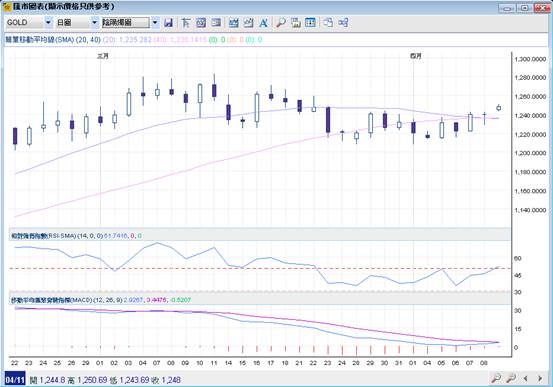The image size is (553, 387).
Task: Open the 陰陽燭圖 chart type dropdown arrow
Action: click(x=155, y=23)
